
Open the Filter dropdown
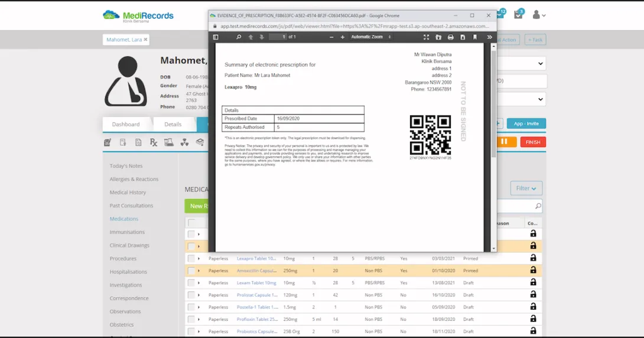[x=526, y=188]
